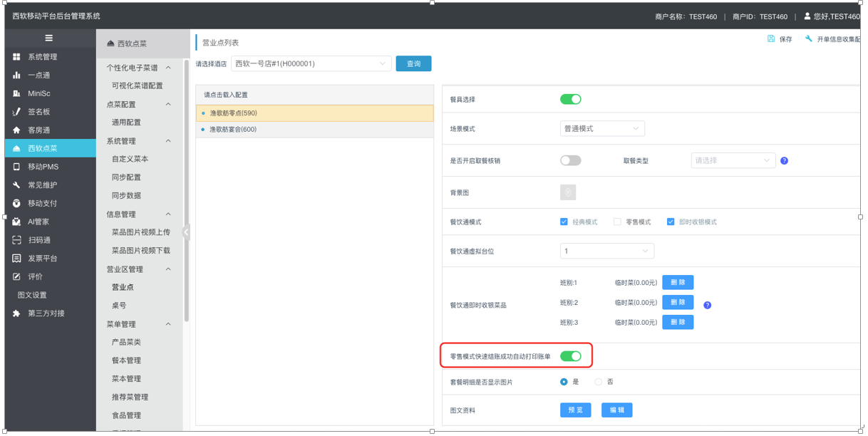Screen dimensions: 868x436
Task: Click the hamburger menu icon in sidebar
Action: pos(48,38)
